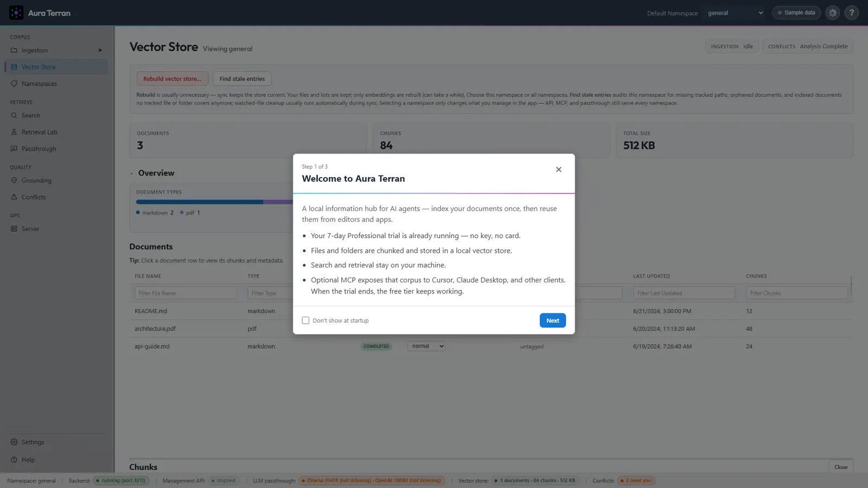Click the Vector Store database icon
This screenshot has height=488, width=868.
14,67
